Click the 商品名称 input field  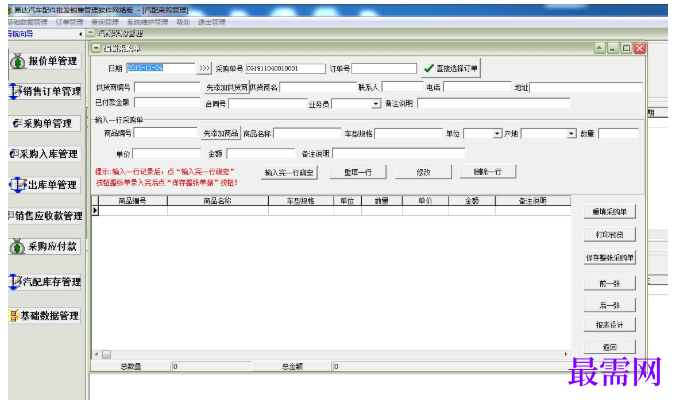click(307, 134)
